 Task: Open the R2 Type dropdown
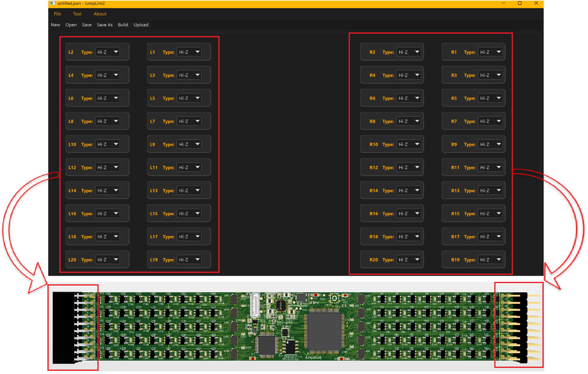pyautogui.click(x=408, y=52)
